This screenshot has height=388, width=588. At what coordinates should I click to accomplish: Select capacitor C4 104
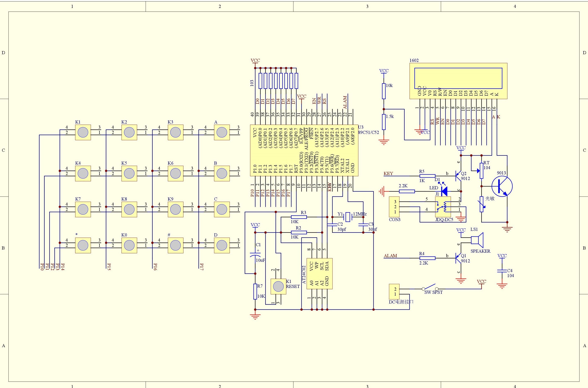pyautogui.click(x=502, y=271)
